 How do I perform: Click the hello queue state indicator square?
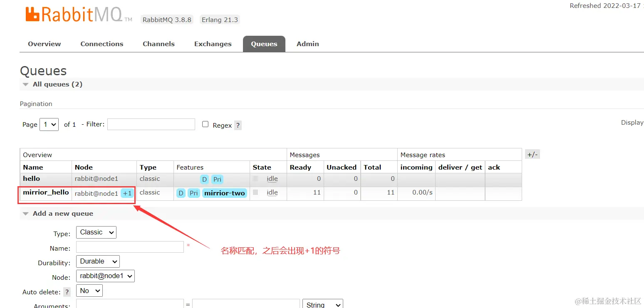click(x=255, y=179)
